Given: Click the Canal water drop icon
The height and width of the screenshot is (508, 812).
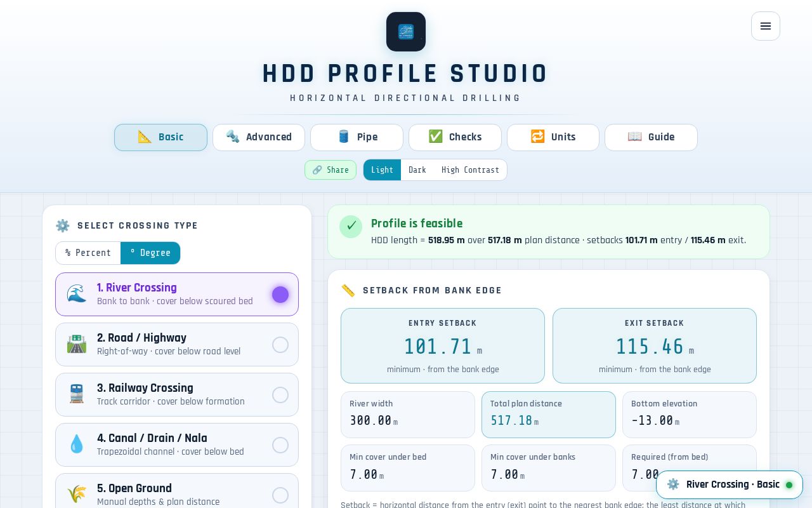Looking at the screenshot, I should click(77, 444).
